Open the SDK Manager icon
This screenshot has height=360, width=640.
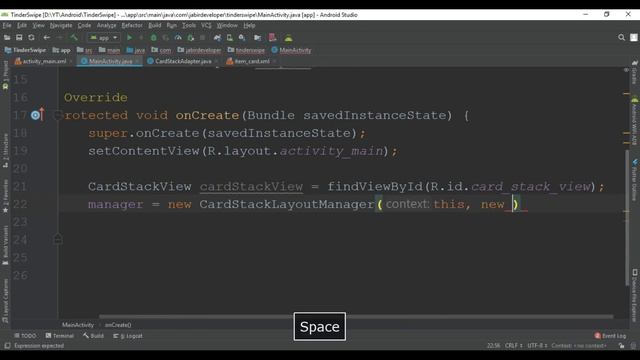click(x=242, y=38)
